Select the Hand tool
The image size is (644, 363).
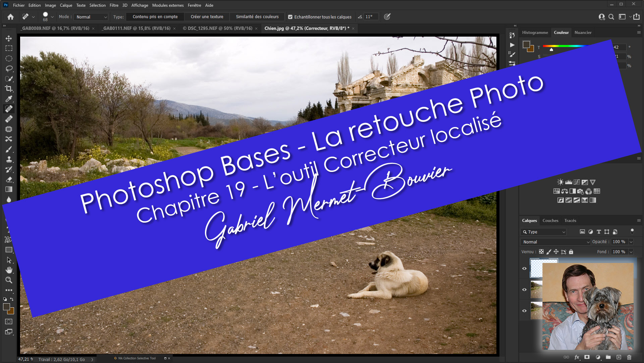click(9, 270)
